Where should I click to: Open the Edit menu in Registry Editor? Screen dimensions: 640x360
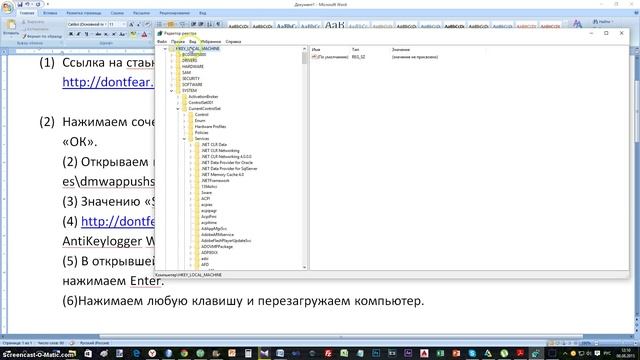tap(178, 42)
